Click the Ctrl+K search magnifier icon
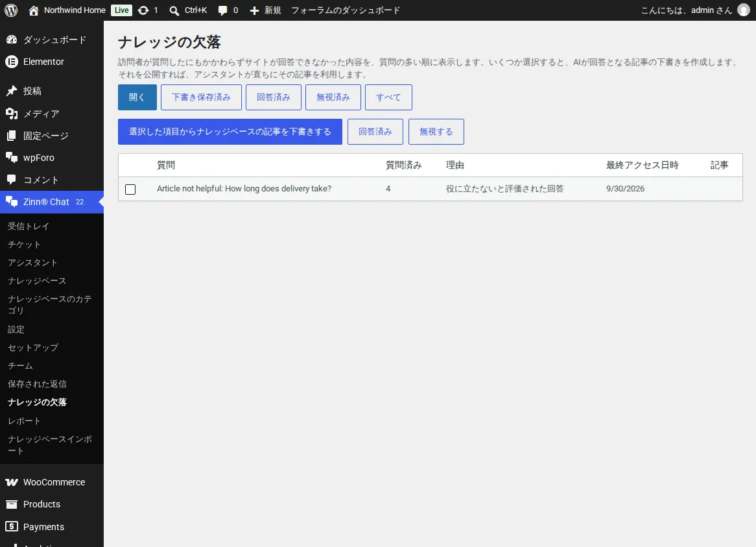This screenshot has width=756, height=547. [174, 10]
